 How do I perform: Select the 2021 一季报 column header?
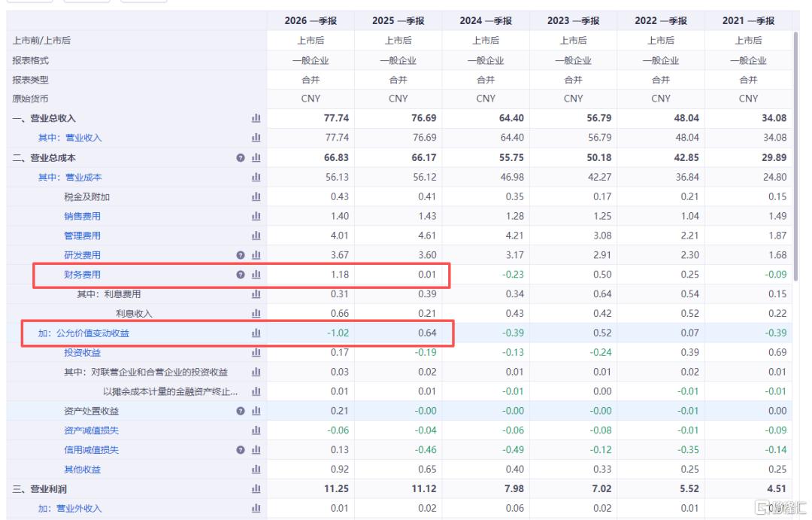point(748,21)
